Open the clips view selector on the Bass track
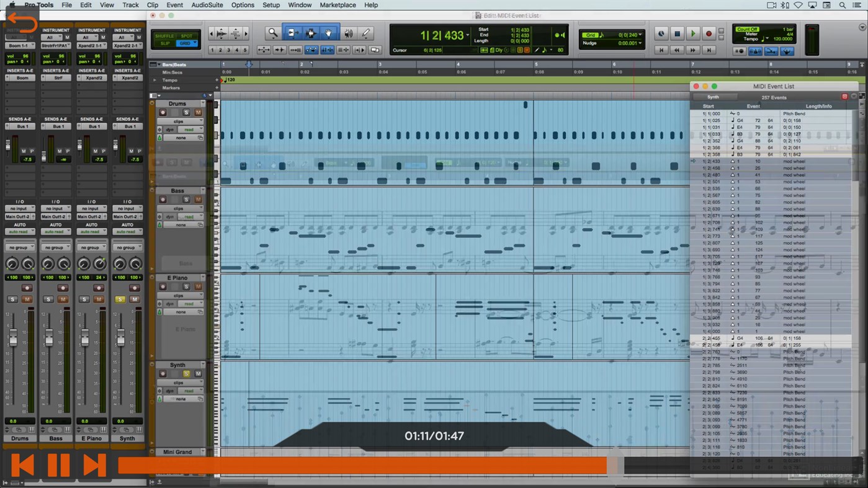The height and width of the screenshot is (488, 868). (x=186, y=210)
